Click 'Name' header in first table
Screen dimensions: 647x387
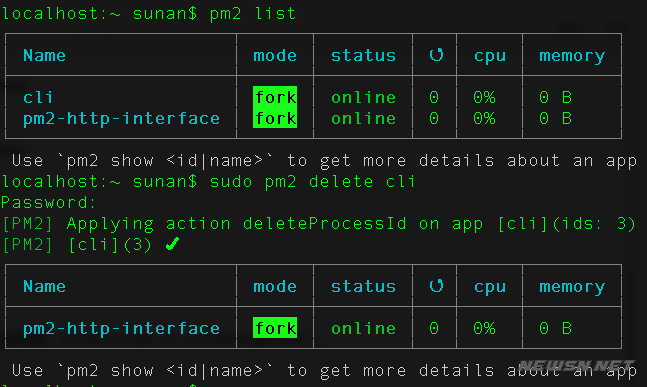click(44, 55)
